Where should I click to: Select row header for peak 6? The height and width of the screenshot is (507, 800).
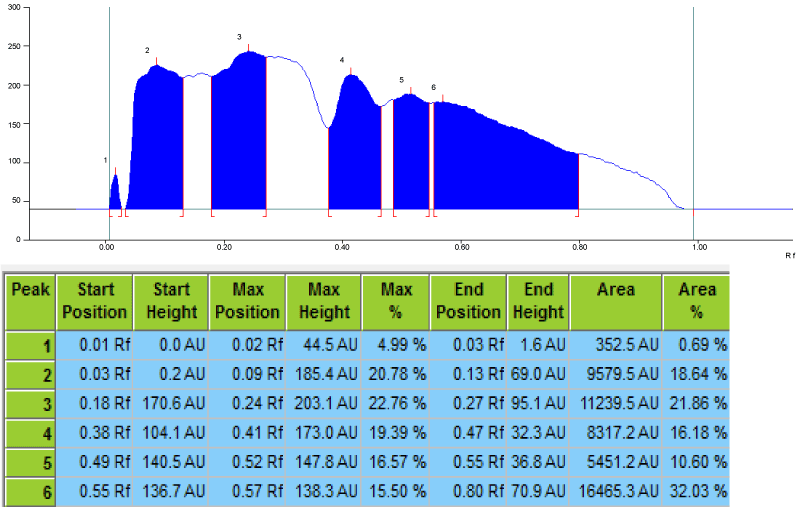click(x=30, y=492)
